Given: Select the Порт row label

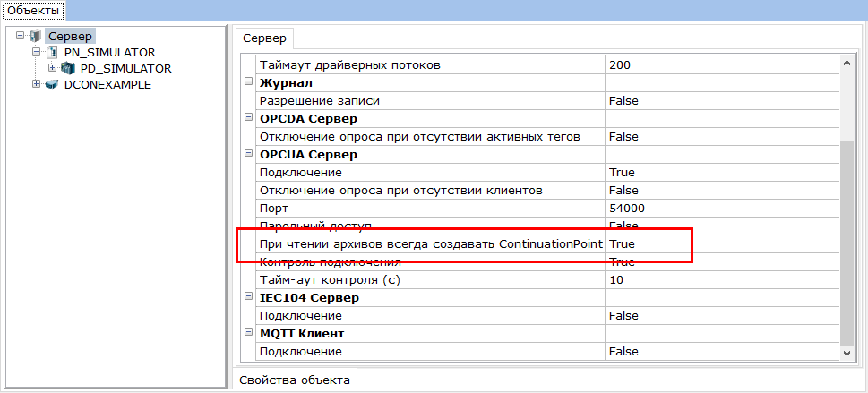Looking at the screenshot, I should pyautogui.click(x=275, y=209).
